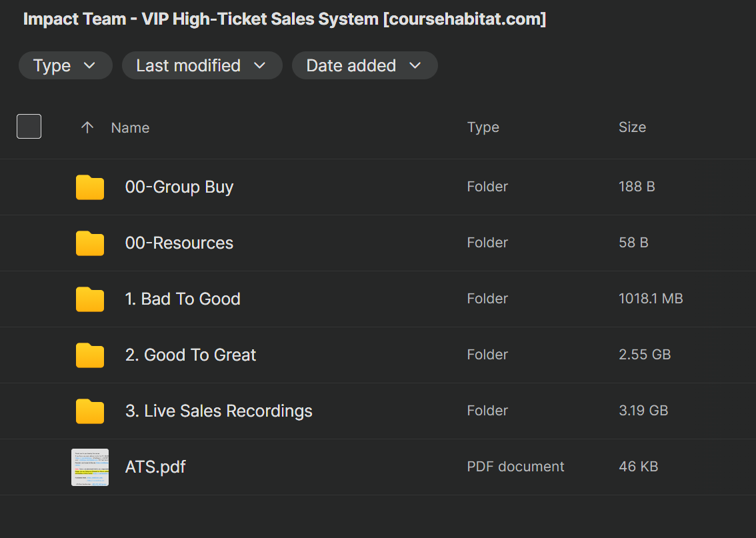
Task: Click the sort direction arrow icon
Action: click(x=87, y=127)
